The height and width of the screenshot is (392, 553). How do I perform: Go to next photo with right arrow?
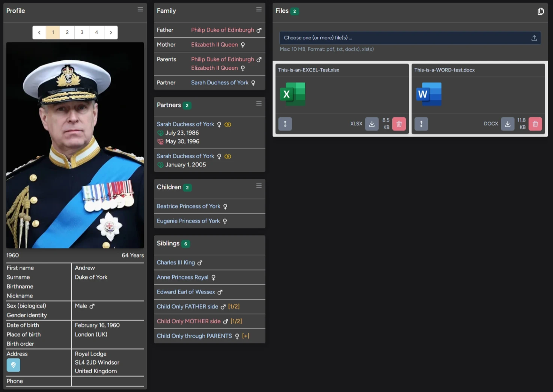pos(111,33)
